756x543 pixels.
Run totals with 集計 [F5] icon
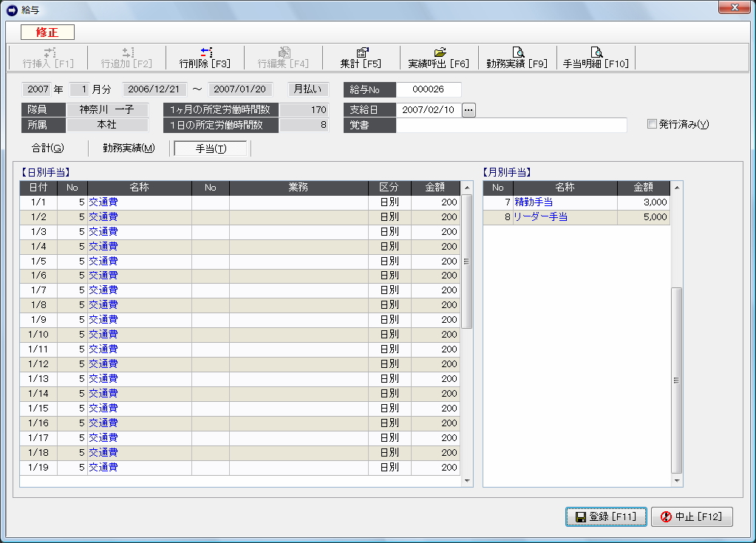click(x=363, y=52)
